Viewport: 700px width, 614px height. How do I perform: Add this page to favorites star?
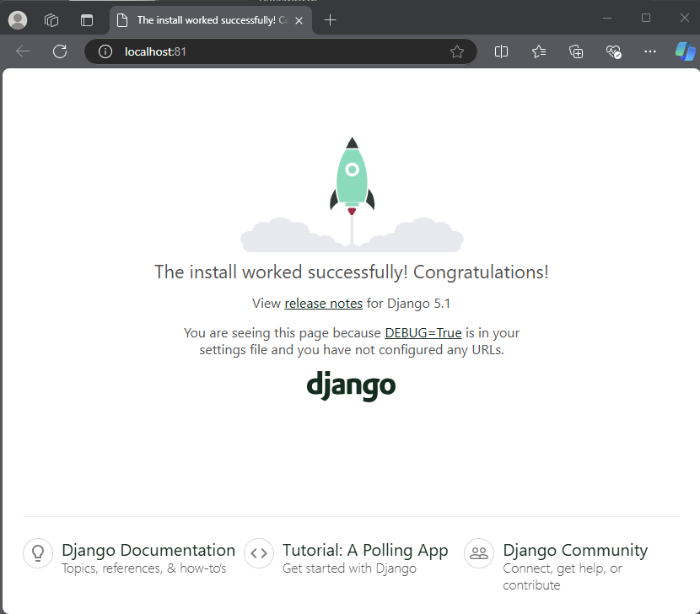click(457, 51)
